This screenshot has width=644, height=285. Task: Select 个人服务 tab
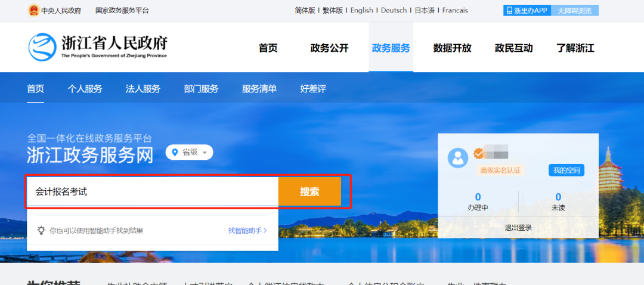(x=85, y=89)
